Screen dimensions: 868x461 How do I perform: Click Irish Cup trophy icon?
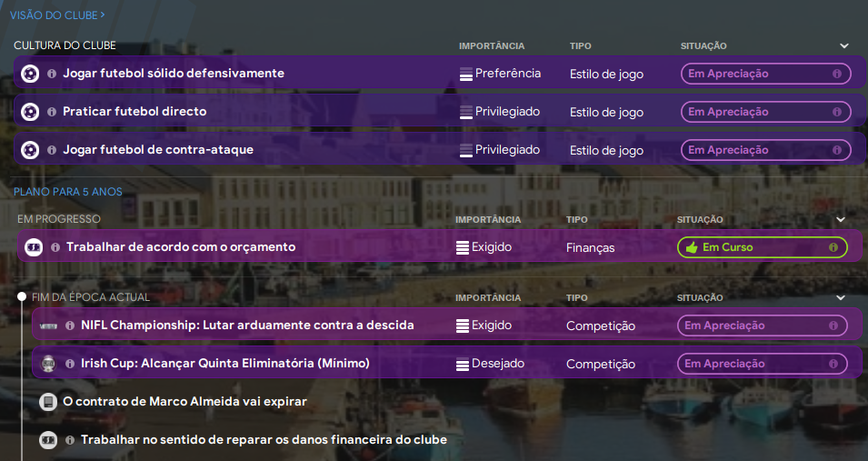[x=48, y=364]
